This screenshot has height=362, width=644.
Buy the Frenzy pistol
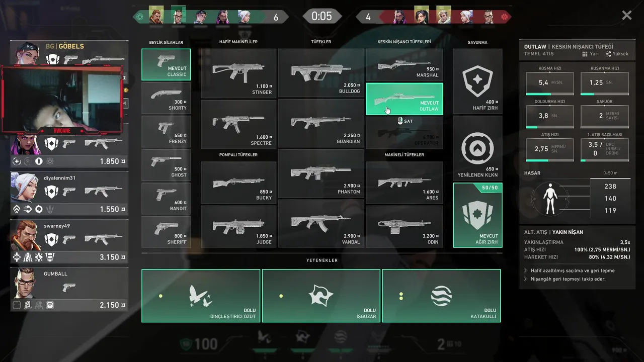(x=166, y=131)
